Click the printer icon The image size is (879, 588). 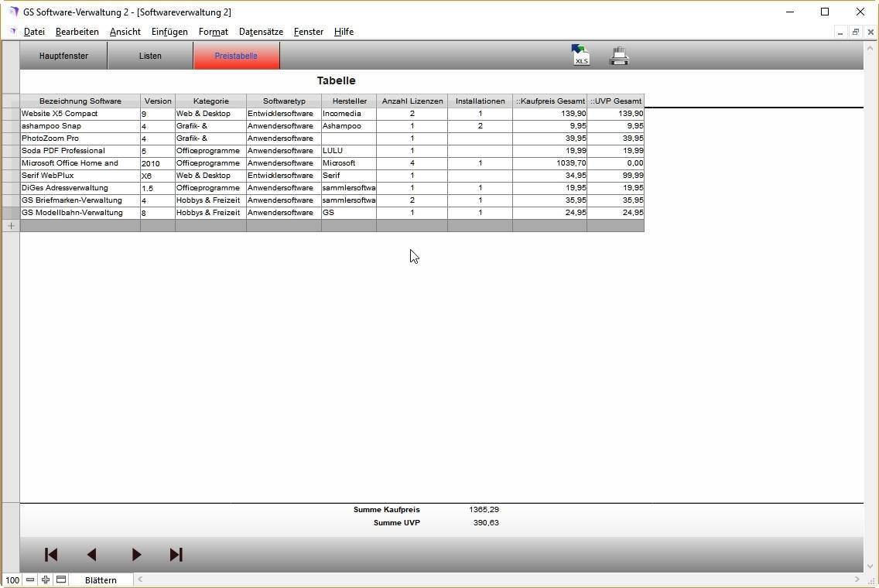click(619, 56)
